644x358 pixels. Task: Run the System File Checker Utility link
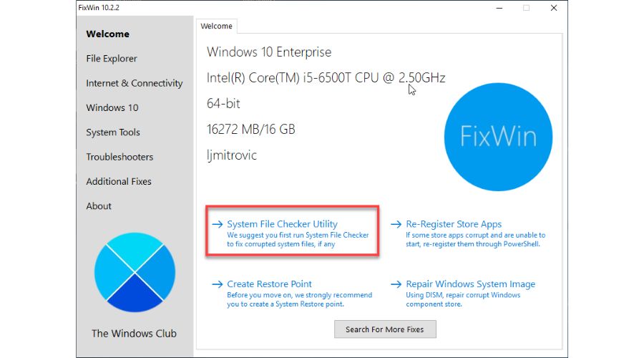point(282,224)
